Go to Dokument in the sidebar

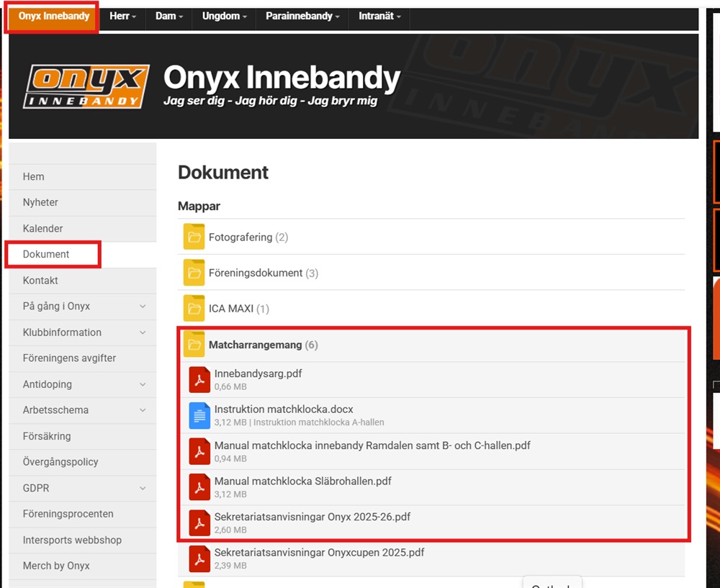click(46, 254)
